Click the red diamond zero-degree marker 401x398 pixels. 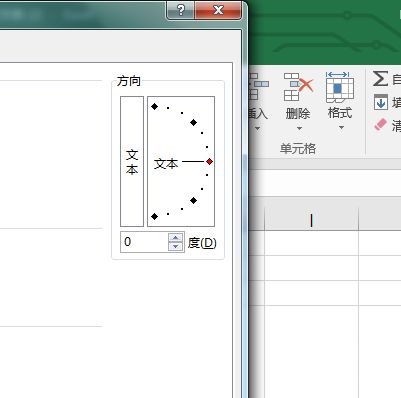tap(209, 162)
